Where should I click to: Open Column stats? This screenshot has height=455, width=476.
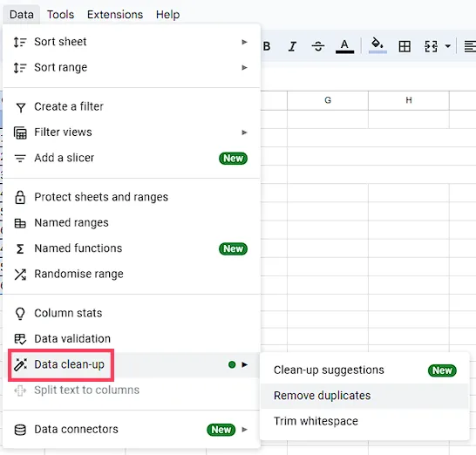tap(132, 313)
